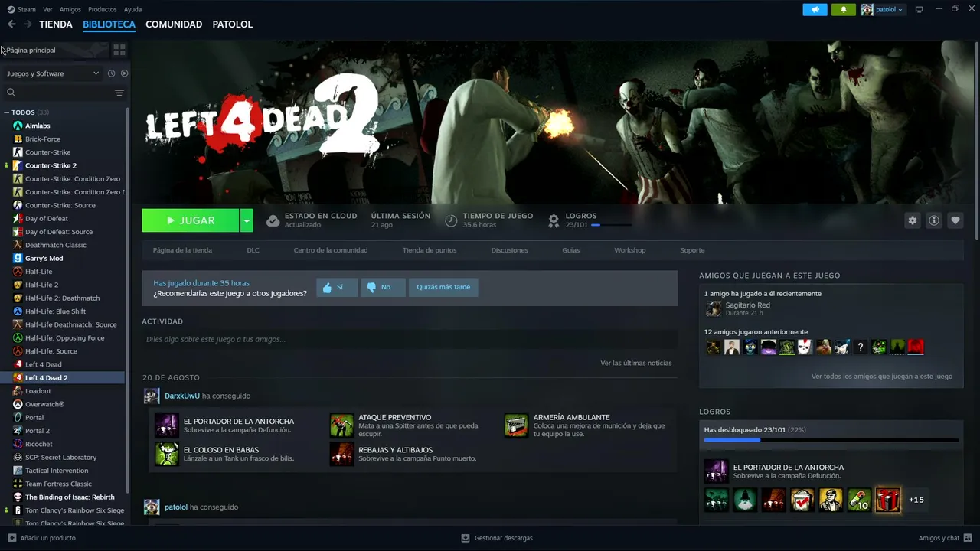Click El Portador de la Antorcha achievement icon
Screen dimensions: 980x551
(x=166, y=425)
